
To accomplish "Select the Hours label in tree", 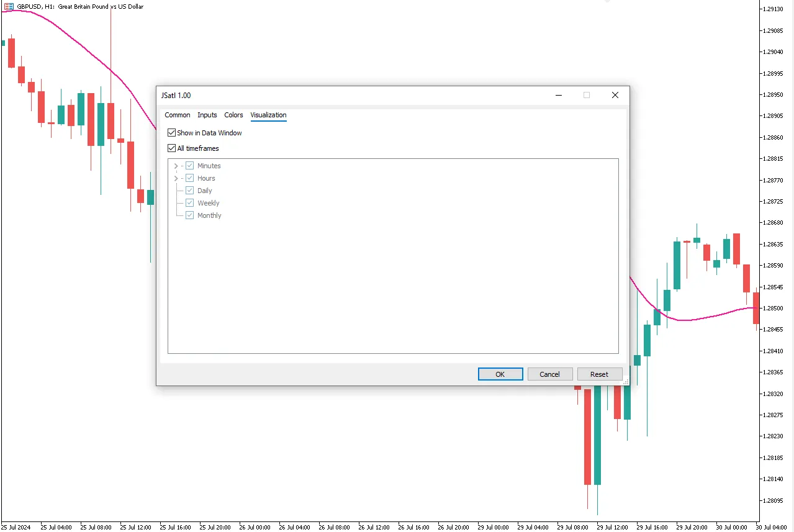I will tap(206, 178).
